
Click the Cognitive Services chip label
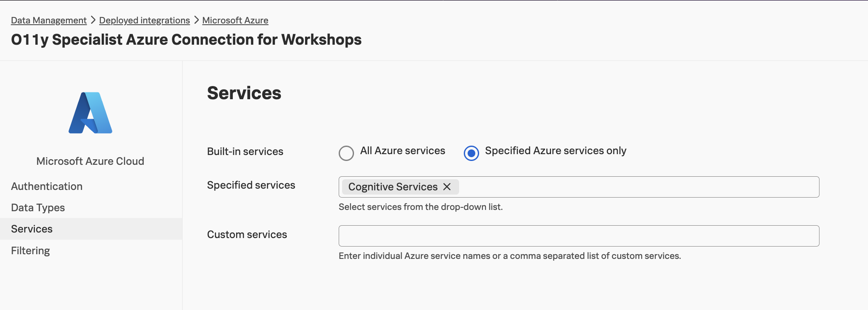pyautogui.click(x=393, y=187)
